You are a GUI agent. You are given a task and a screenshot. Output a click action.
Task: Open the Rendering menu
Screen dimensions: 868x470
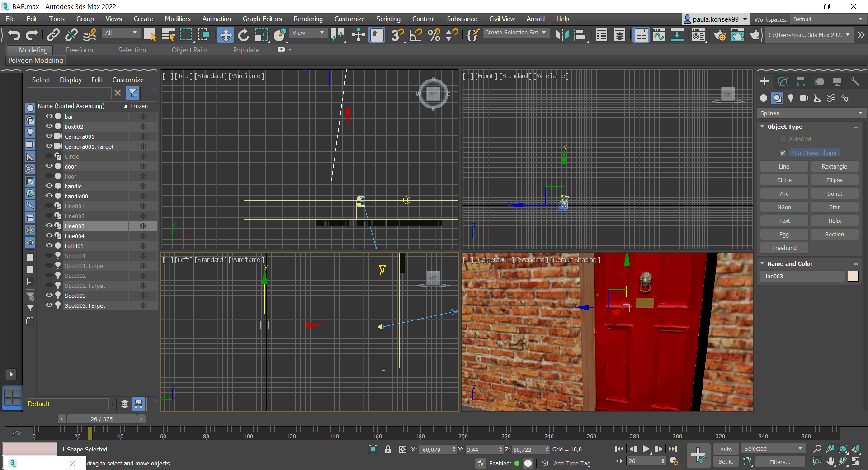pos(308,19)
